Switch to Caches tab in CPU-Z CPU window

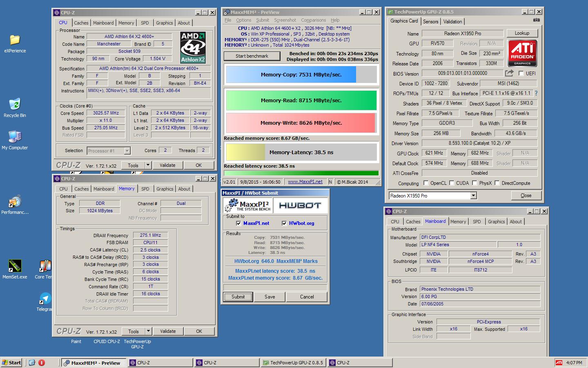81,23
